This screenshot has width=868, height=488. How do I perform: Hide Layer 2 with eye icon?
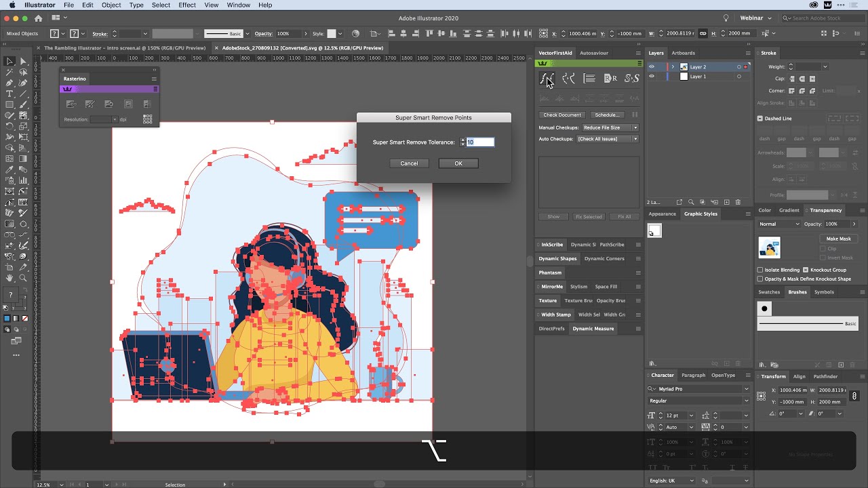click(652, 67)
